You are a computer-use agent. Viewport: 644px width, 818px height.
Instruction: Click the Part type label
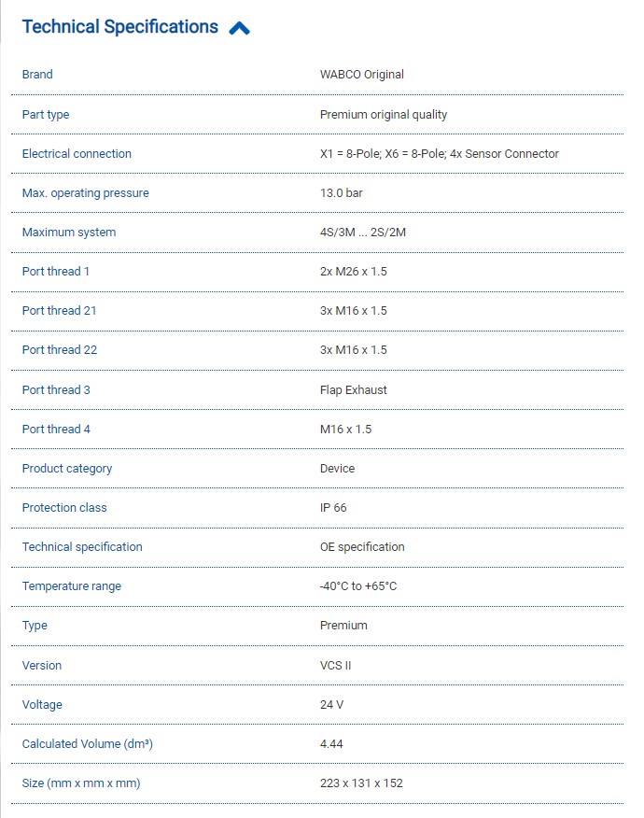coord(46,115)
